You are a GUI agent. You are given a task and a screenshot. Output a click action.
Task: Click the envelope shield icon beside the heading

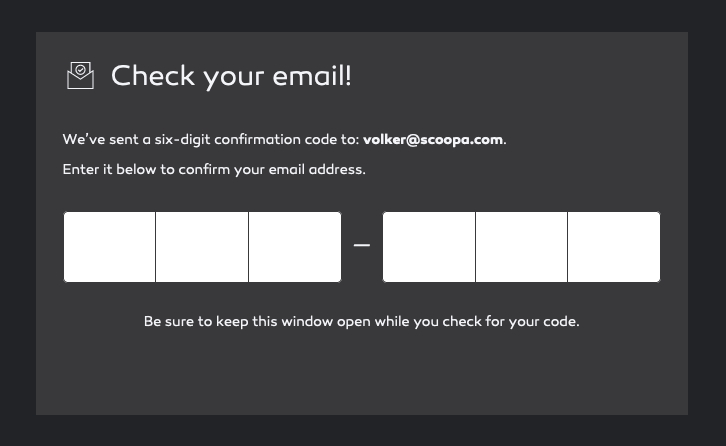(80, 75)
